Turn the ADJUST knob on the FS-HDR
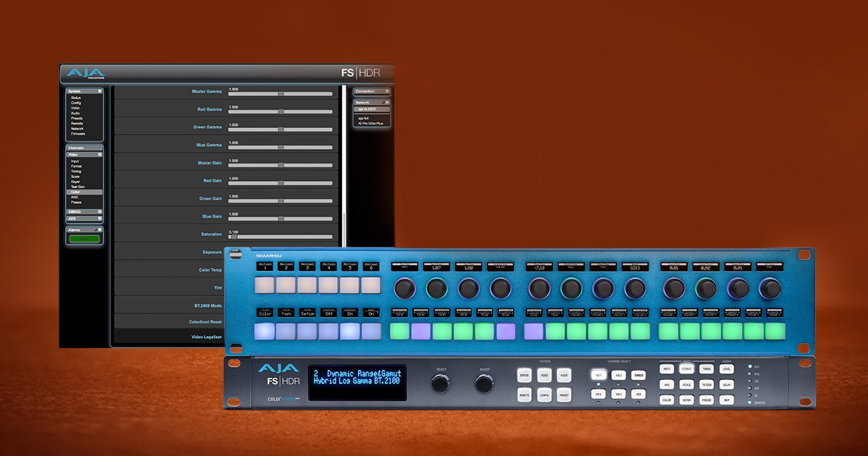This screenshot has height=456, width=868. (484, 384)
